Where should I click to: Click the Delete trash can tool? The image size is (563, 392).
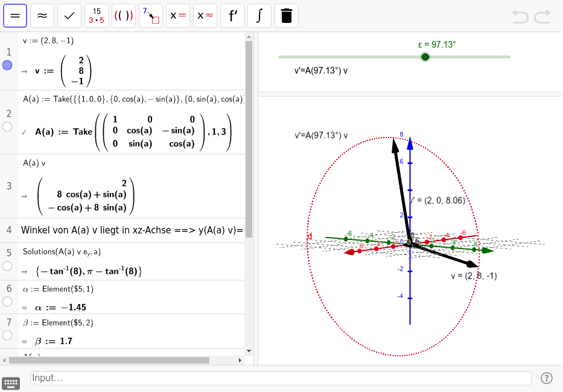click(287, 16)
